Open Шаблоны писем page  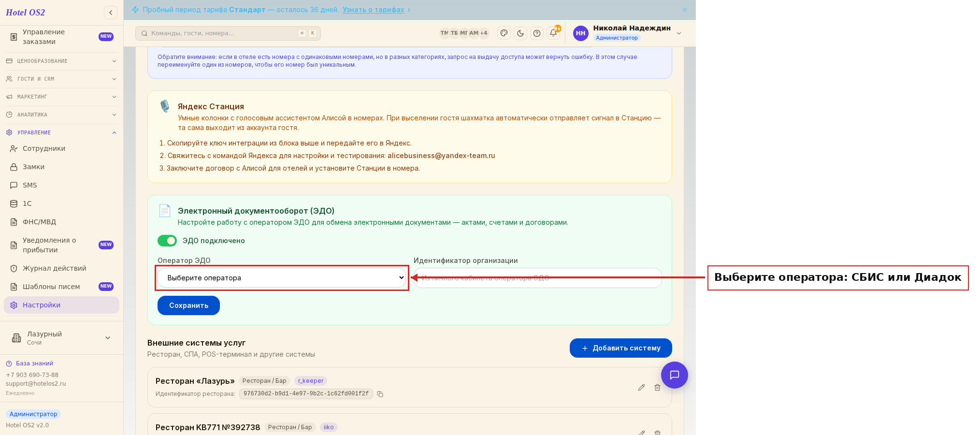pyautogui.click(x=61, y=287)
